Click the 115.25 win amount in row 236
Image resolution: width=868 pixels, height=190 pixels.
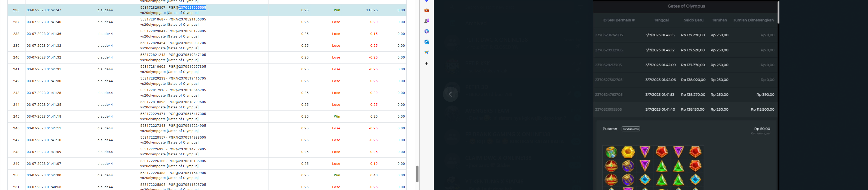pos(372,10)
